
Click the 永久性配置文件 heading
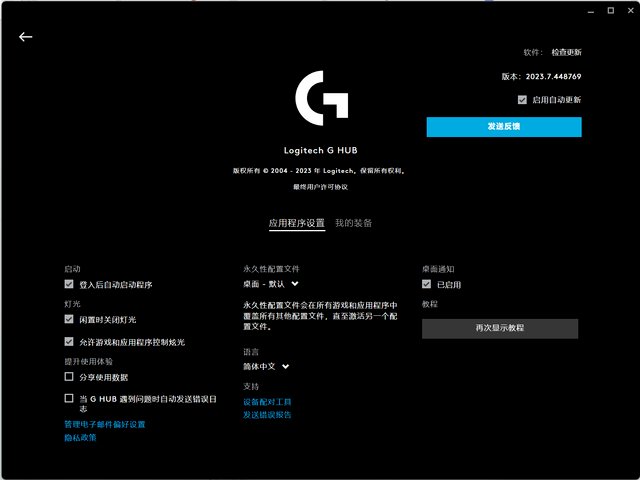(271, 269)
